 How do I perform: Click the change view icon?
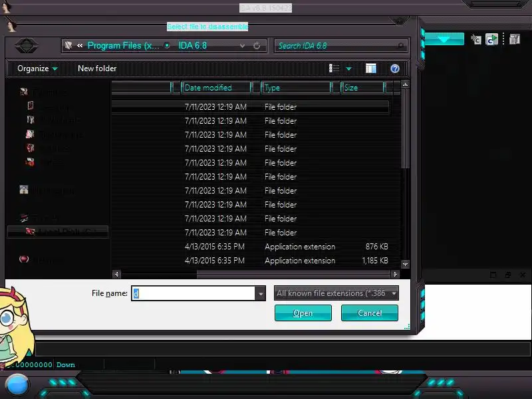point(334,68)
